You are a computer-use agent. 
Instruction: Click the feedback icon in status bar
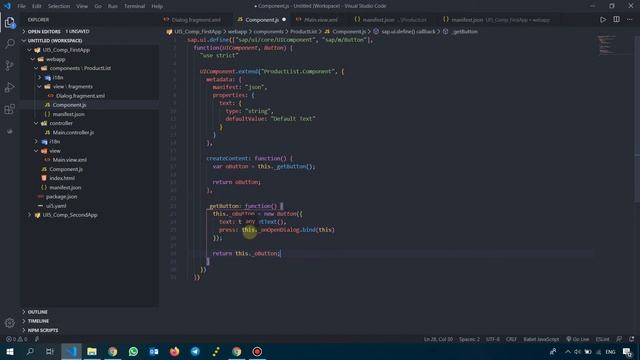(x=619, y=339)
